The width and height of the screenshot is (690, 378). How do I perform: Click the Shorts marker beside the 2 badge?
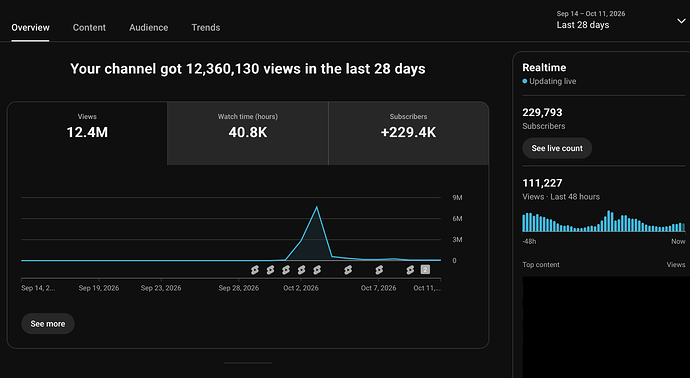tap(410, 270)
